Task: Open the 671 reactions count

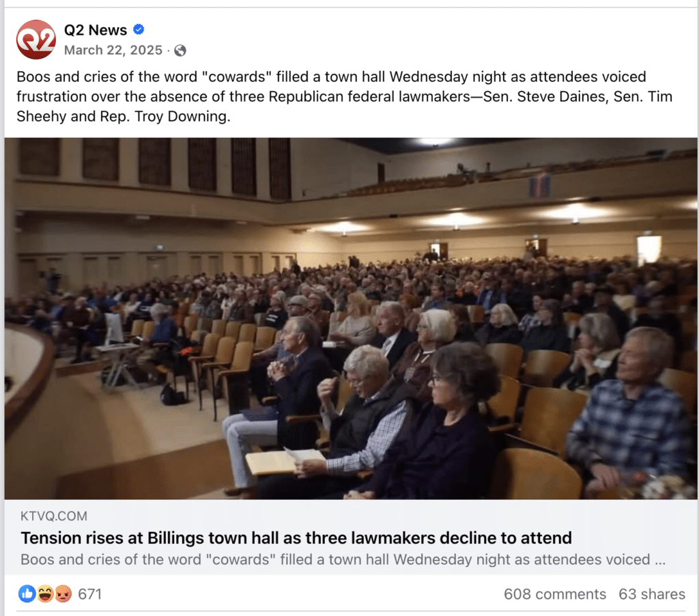Action: 89,594
